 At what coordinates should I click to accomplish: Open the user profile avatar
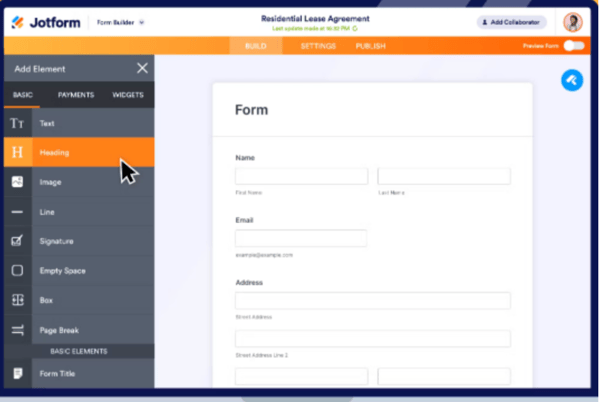(x=573, y=22)
